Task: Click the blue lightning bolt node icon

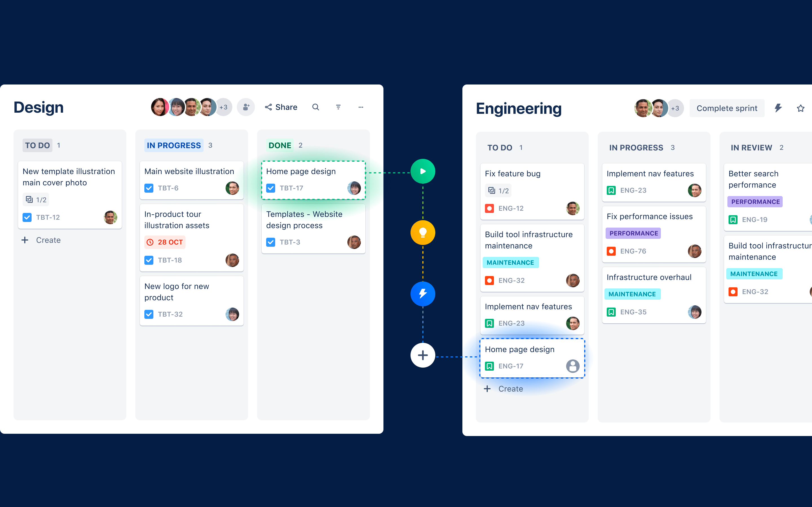Action: click(423, 293)
